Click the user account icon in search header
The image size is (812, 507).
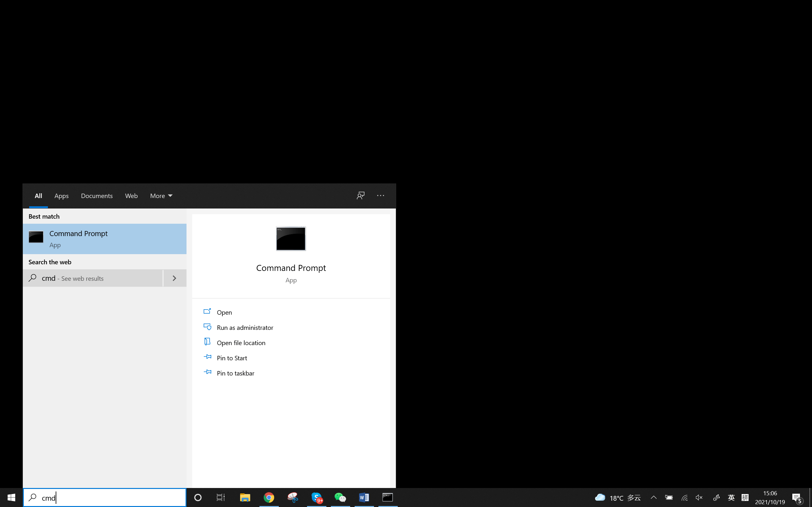coord(360,196)
